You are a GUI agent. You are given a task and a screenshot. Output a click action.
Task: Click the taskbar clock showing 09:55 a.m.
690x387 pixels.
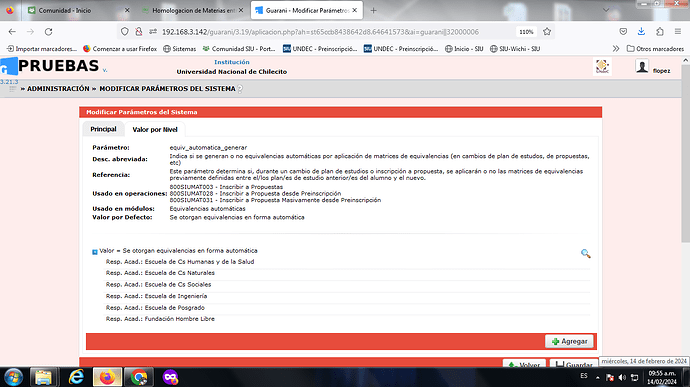(661, 377)
